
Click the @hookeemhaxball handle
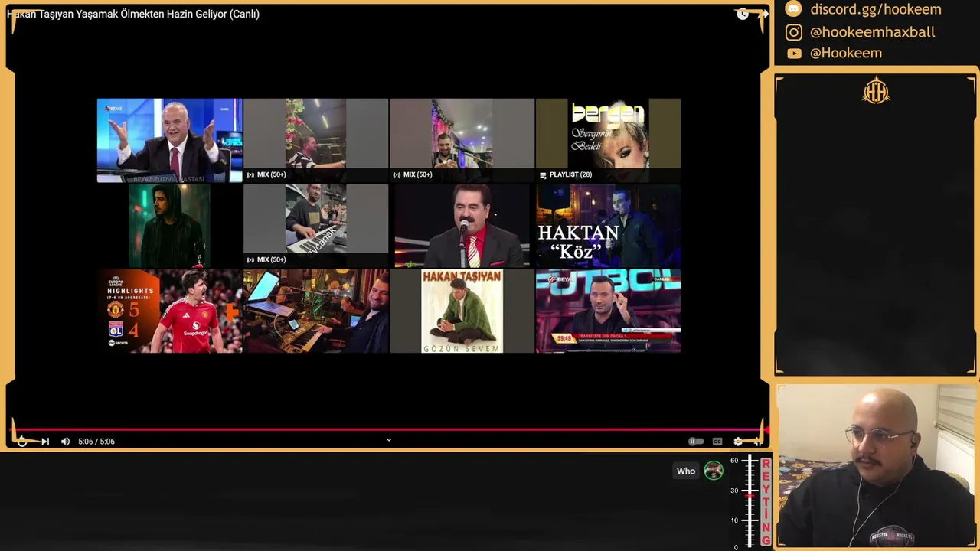[872, 32]
